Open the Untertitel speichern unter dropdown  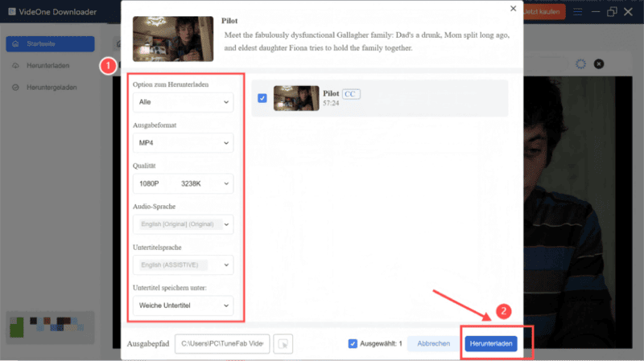tap(181, 306)
